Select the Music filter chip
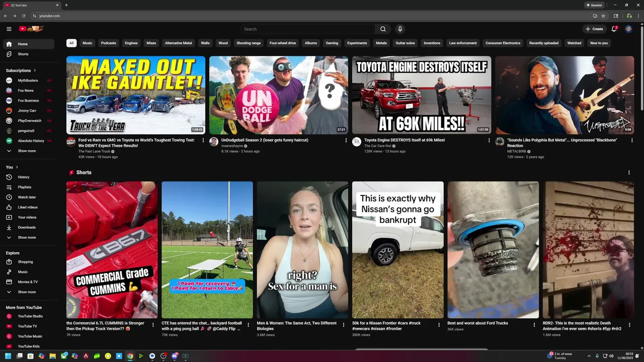 click(x=88, y=43)
